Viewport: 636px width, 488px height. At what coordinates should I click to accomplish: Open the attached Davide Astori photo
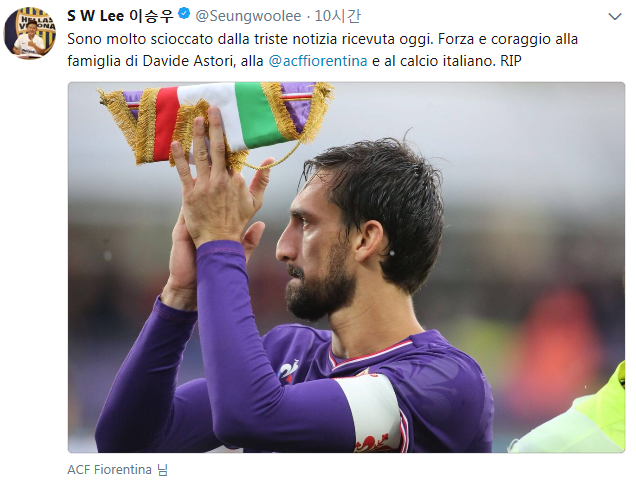346,267
